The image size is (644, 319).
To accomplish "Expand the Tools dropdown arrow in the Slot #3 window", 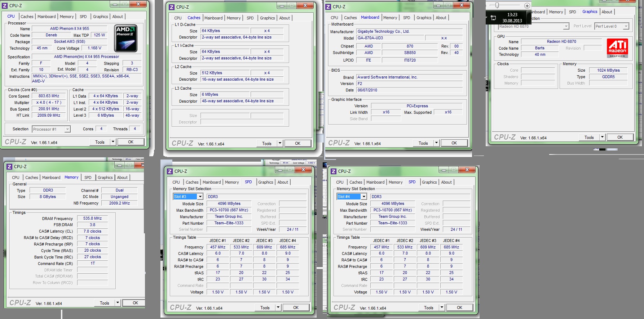I will 278,307.
